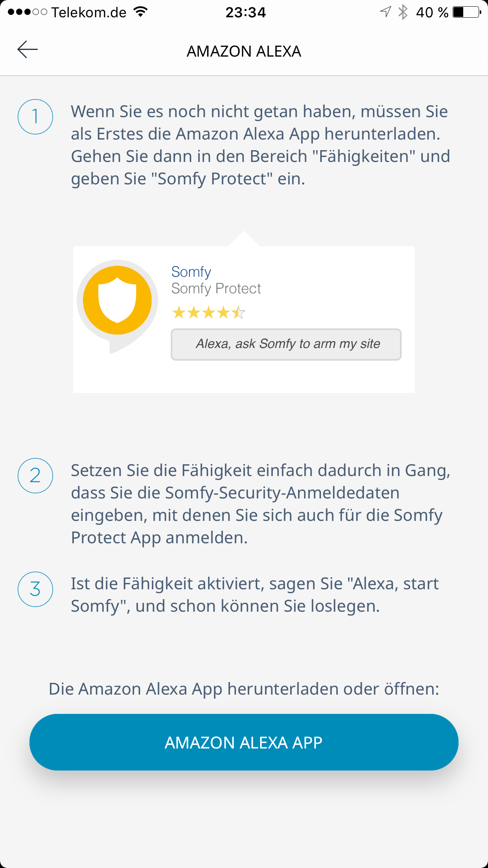Click the step 1 circled number

coord(35,117)
